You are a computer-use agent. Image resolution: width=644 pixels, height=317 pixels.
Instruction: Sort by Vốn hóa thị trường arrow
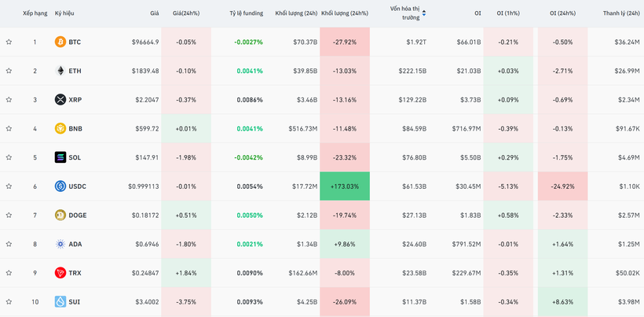424,13
